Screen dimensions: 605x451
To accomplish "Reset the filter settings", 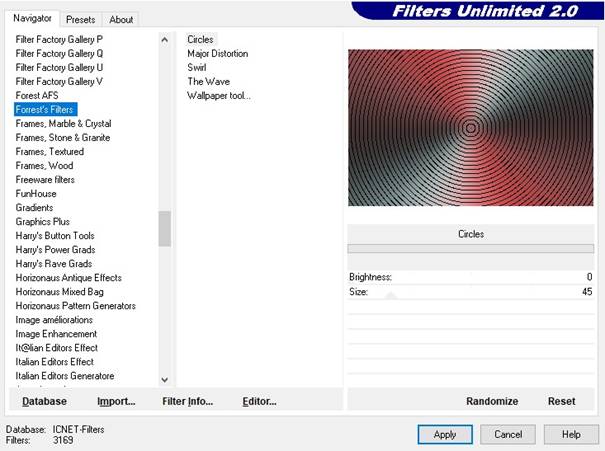I will click(561, 401).
